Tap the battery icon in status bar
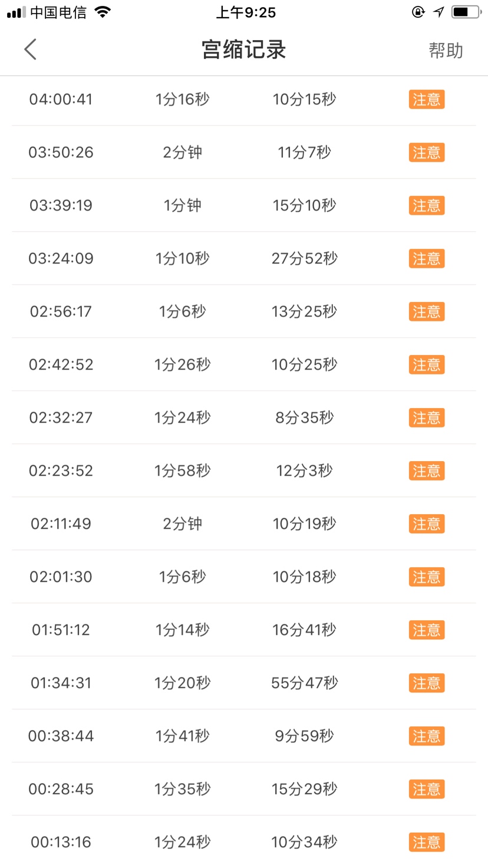The width and height of the screenshot is (488, 868). 464,12
